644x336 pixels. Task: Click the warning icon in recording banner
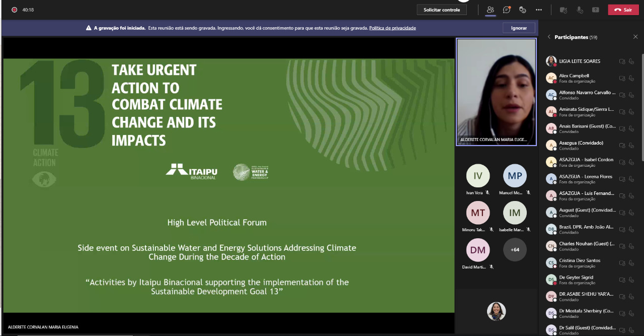pos(89,28)
